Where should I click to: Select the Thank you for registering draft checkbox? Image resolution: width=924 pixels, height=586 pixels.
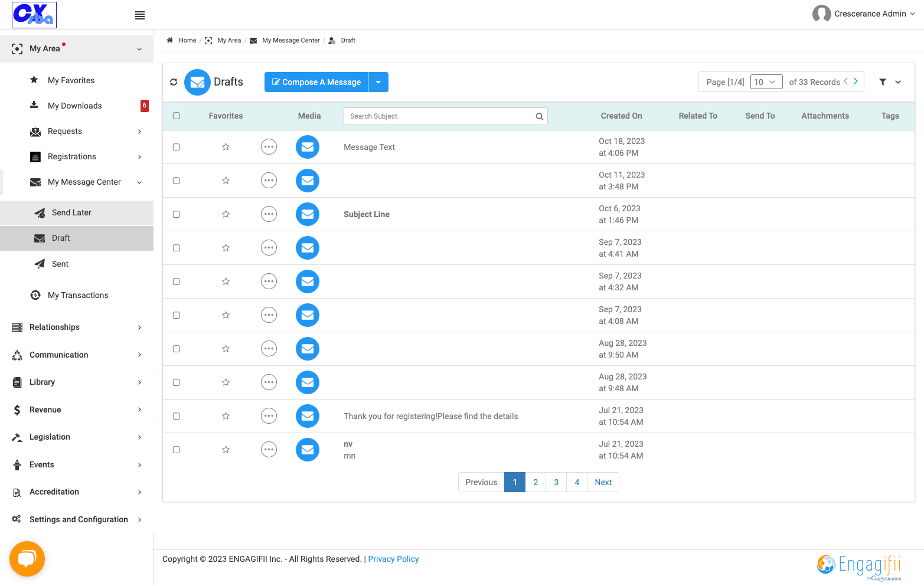pyautogui.click(x=176, y=416)
